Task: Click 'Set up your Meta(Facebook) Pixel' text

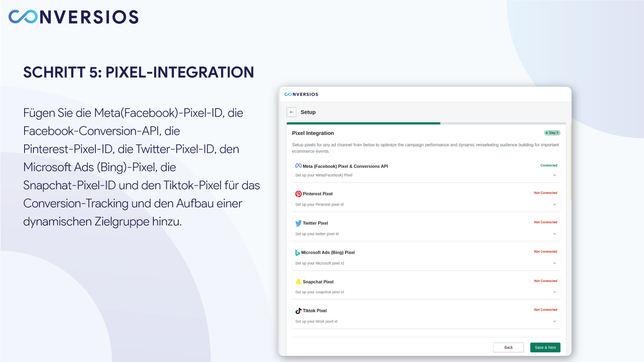Action: pyautogui.click(x=324, y=175)
